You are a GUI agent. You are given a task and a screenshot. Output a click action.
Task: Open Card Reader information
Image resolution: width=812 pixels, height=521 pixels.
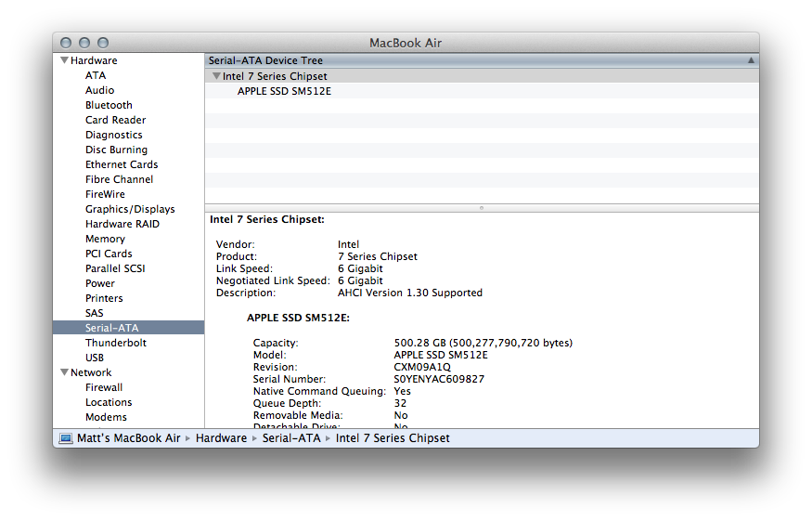[x=115, y=120]
